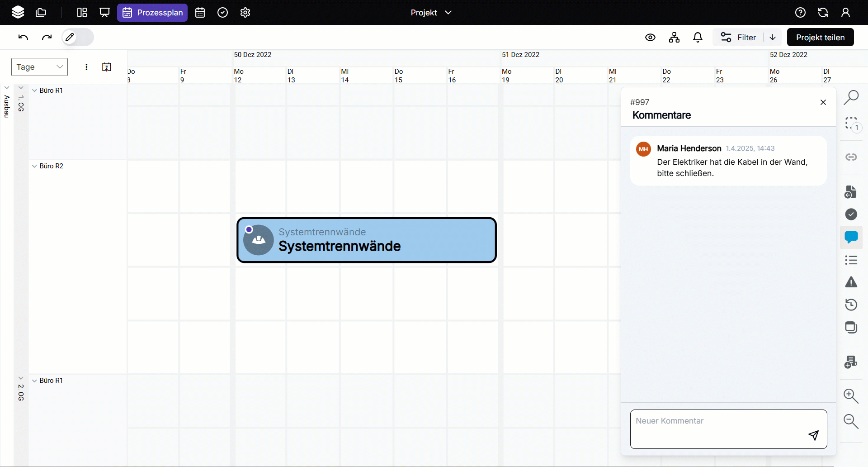This screenshot has width=868, height=467.
Task: Click the undo arrow in toolbar
Action: tap(23, 37)
